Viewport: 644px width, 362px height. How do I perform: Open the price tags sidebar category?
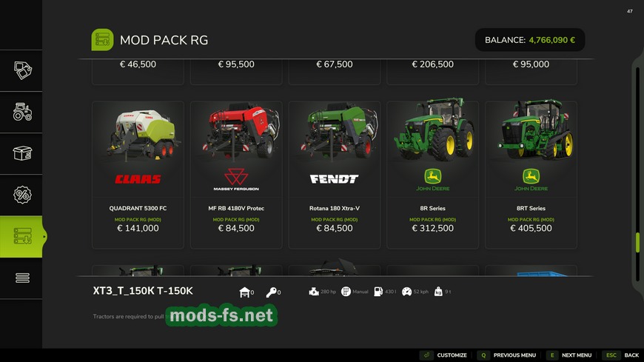(22, 70)
